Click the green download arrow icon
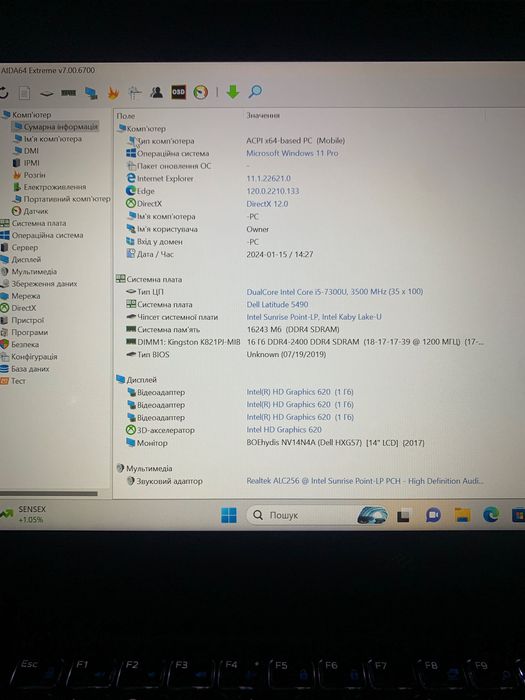Screen dimensions: 525x700 (233, 92)
